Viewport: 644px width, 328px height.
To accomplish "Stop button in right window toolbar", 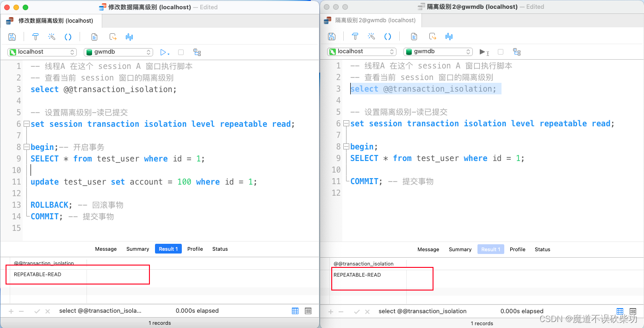I will (x=501, y=52).
